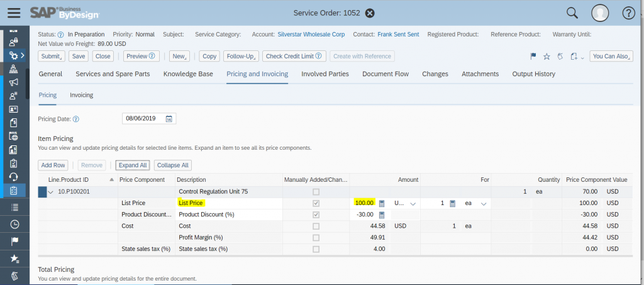This screenshot has width=644, height=285.
Task: Click the highlighted 100.00 amount field
Action: (364, 203)
